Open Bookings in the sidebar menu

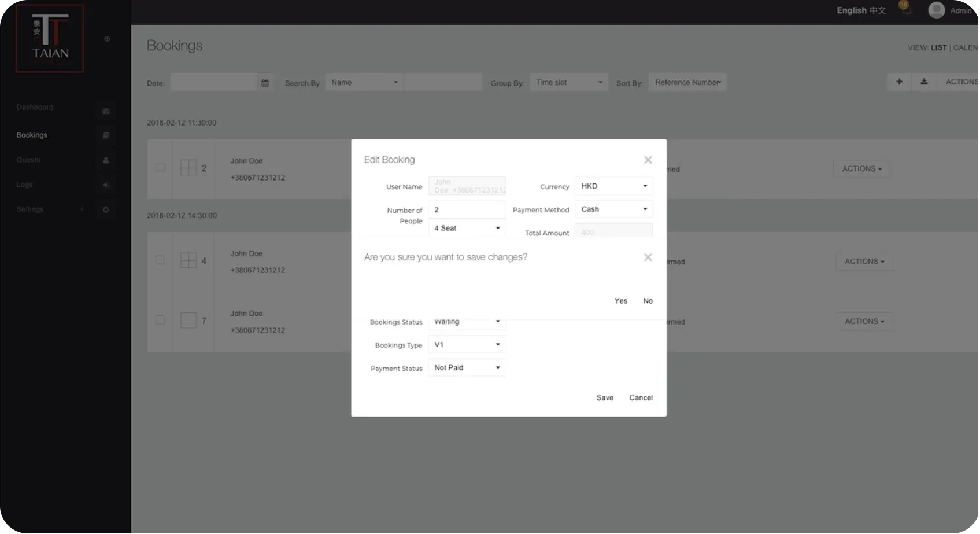32,135
